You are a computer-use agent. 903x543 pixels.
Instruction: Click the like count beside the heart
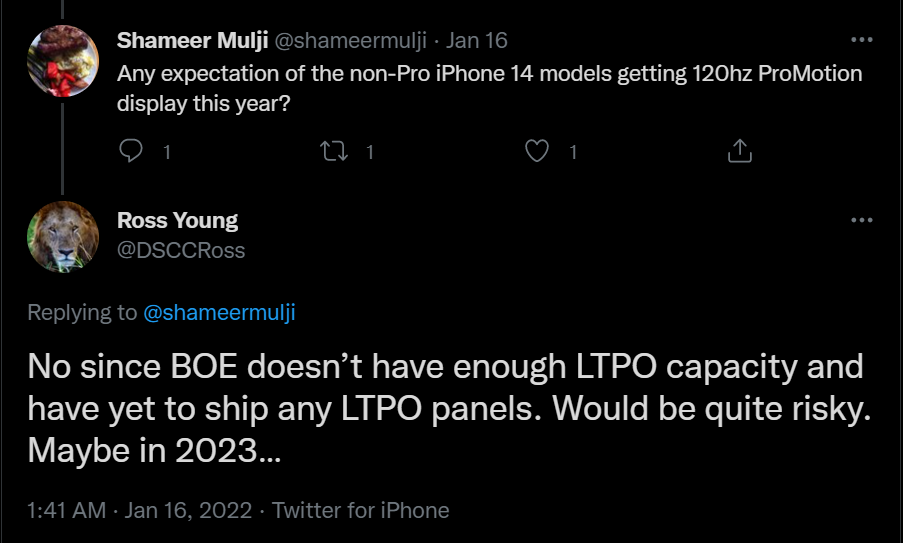point(573,152)
